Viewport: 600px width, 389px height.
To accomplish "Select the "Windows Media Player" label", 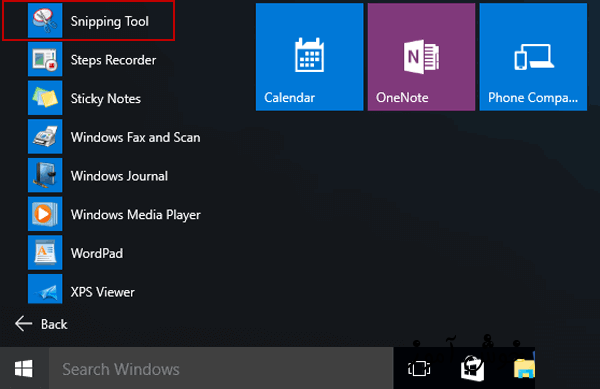I will coord(135,215).
